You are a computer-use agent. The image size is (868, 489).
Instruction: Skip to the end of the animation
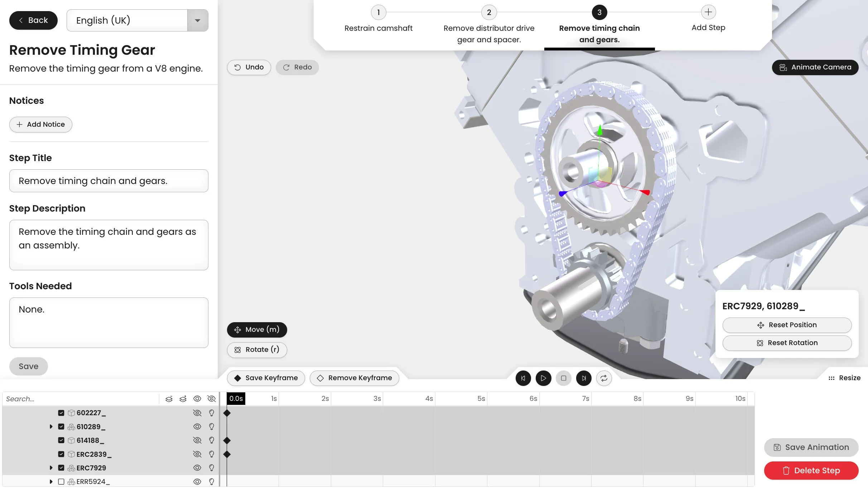(584, 378)
